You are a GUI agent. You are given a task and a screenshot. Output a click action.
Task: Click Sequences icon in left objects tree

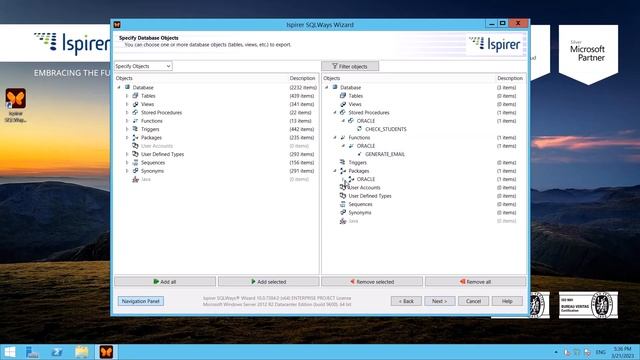[136, 162]
